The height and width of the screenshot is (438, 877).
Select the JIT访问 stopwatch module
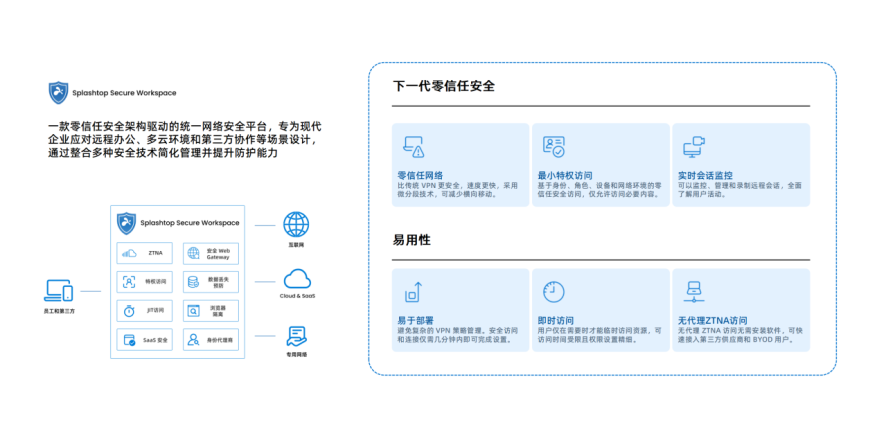pos(144,310)
